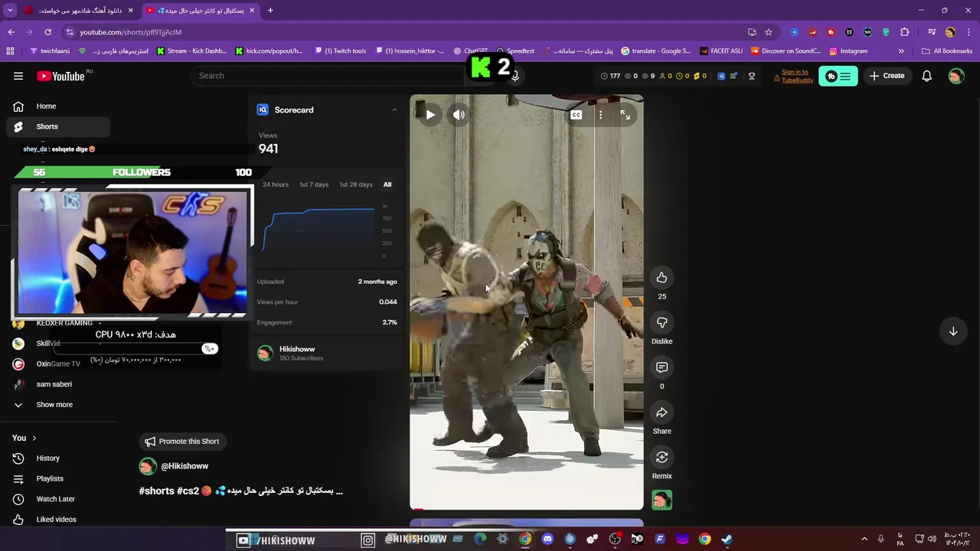Open Discord from the taskbar
Screen dimensions: 980x551
pyautogui.click(x=547, y=540)
